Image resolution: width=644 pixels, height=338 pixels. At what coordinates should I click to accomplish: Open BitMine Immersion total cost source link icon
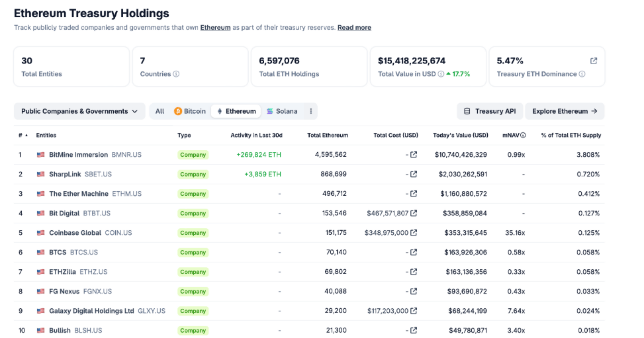coord(414,154)
